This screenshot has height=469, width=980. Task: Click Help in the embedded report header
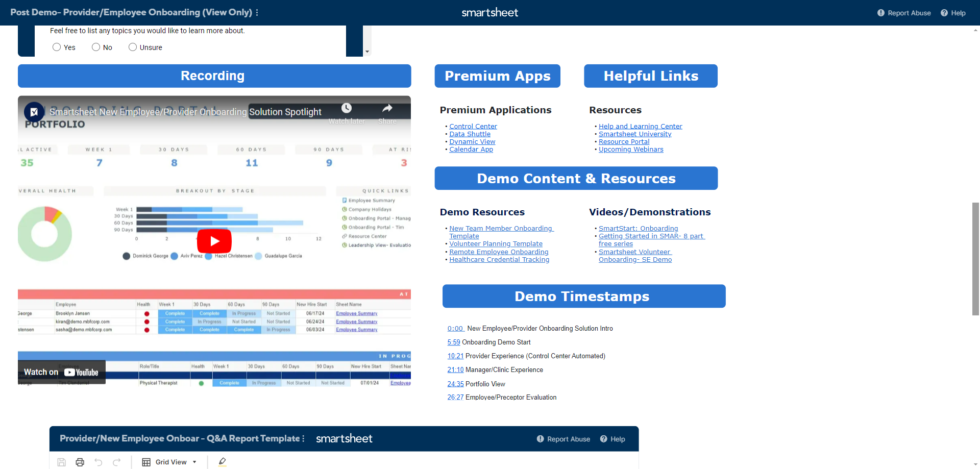[612, 439]
